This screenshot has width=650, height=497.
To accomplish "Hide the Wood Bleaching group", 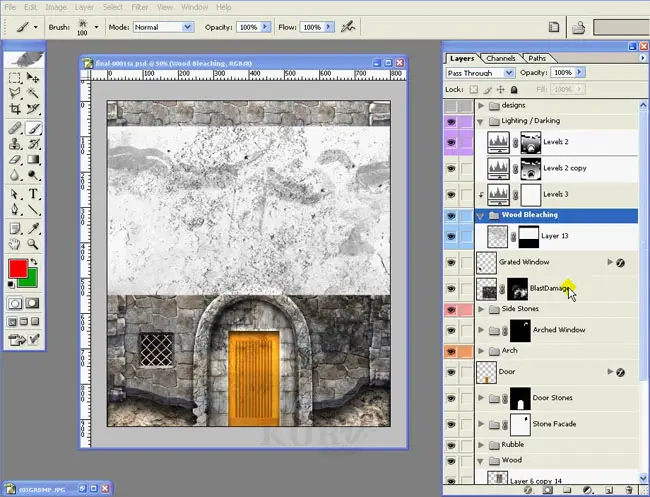I will pos(451,216).
